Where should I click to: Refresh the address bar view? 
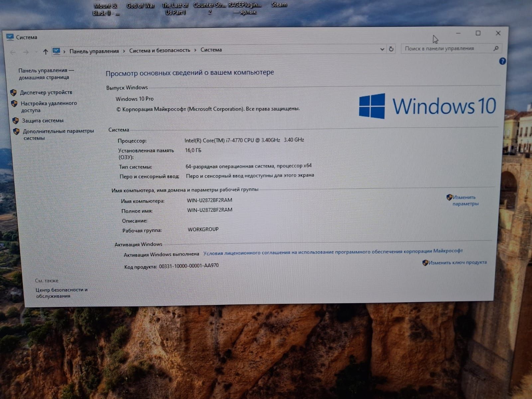pos(391,49)
